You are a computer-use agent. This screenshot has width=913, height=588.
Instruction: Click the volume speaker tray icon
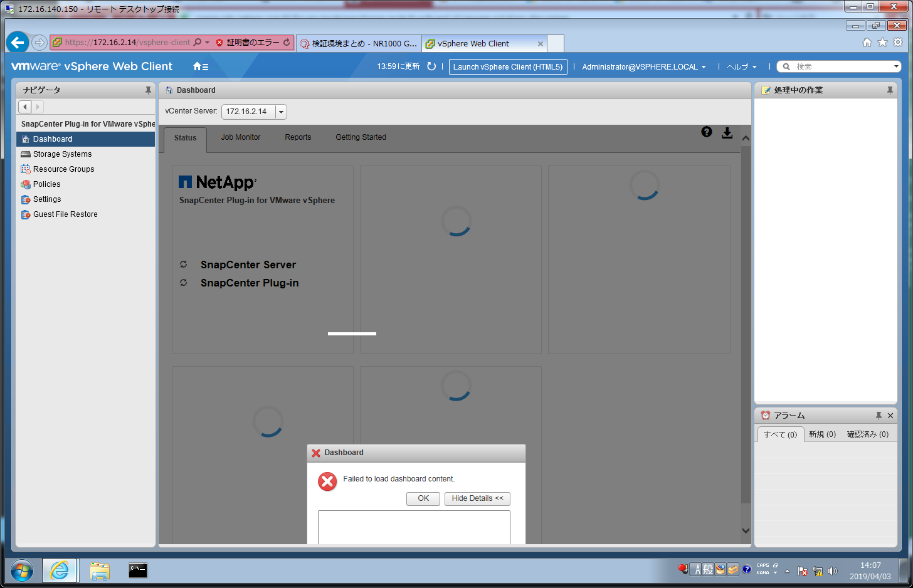(x=833, y=571)
